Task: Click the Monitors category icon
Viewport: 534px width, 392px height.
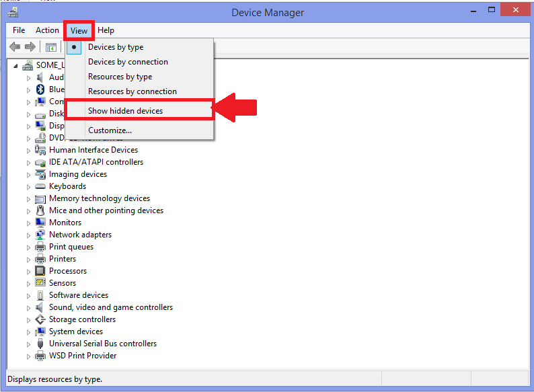Action: 40,223
